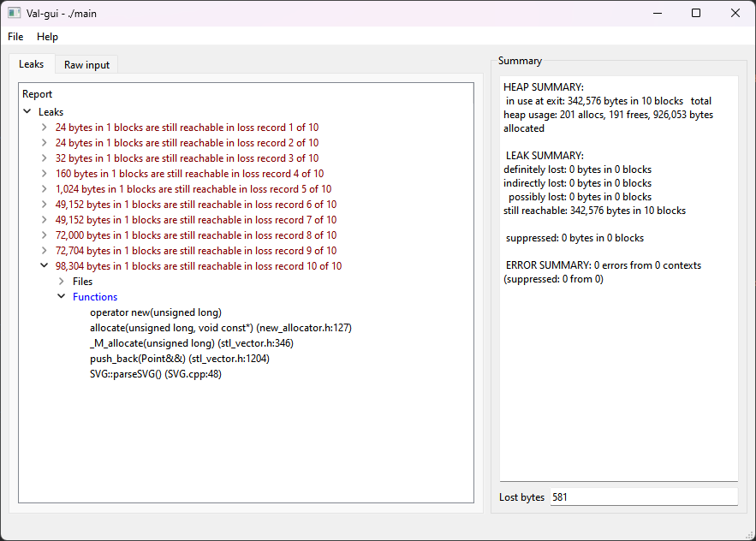Minimize the Val-gui window
The height and width of the screenshot is (541, 756).
(658, 13)
